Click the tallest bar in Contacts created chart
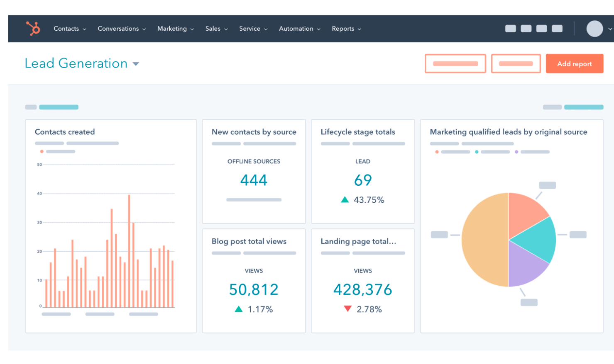Viewport: 614px width, 364px height. (x=129, y=251)
